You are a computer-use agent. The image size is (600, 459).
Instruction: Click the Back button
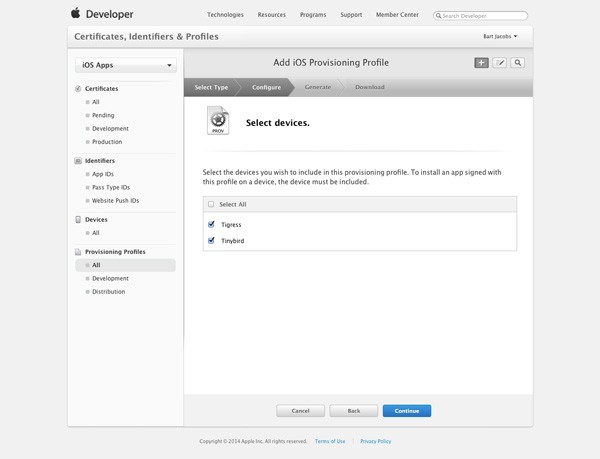click(354, 411)
